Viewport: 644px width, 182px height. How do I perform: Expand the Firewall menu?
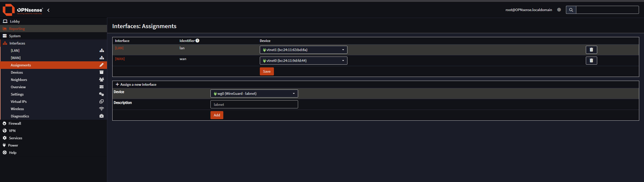(15, 123)
